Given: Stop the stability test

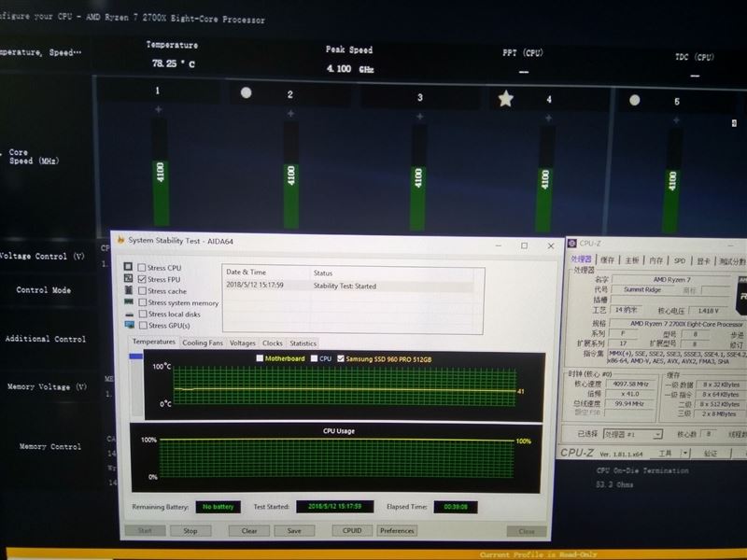Looking at the screenshot, I should click(190, 530).
